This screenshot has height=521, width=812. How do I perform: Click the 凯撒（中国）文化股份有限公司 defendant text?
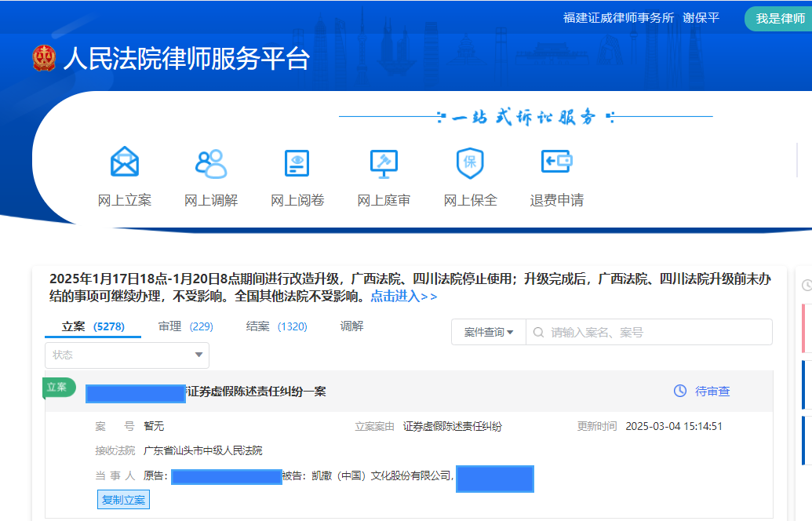click(383, 475)
